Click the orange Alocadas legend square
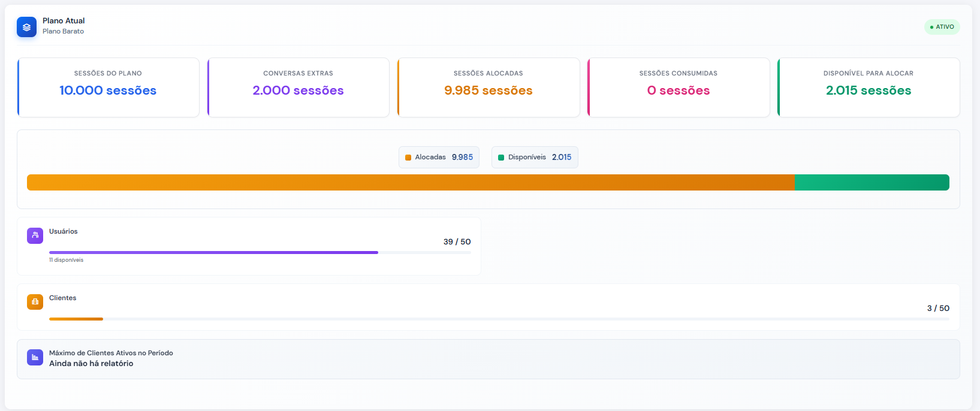Screen dimensions: 980x411 point(408,158)
